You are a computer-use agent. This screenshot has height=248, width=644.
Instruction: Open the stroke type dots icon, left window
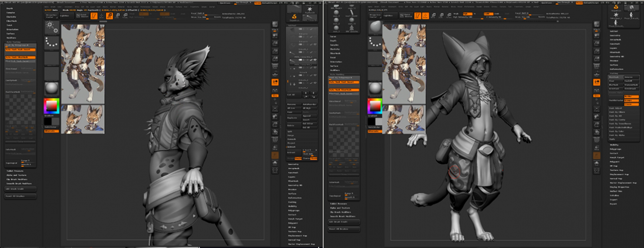pyautogui.click(x=52, y=42)
